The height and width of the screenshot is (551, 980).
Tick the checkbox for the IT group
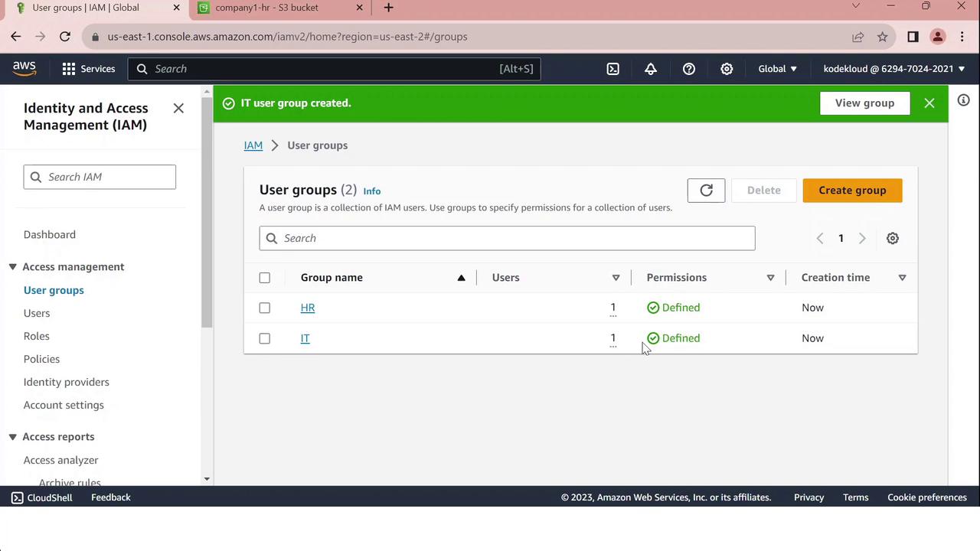(x=265, y=338)
